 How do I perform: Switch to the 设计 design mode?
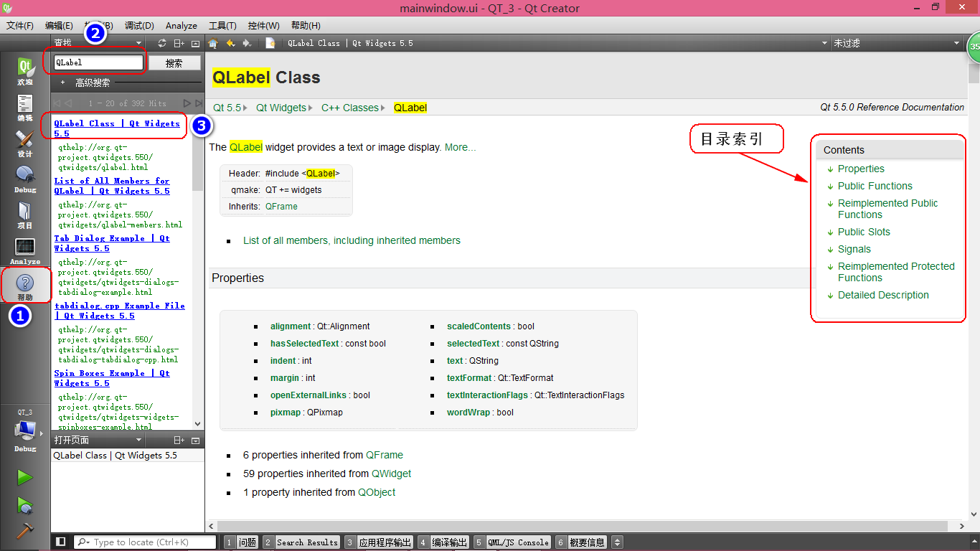pyautogui.click(x=25, y=143)
